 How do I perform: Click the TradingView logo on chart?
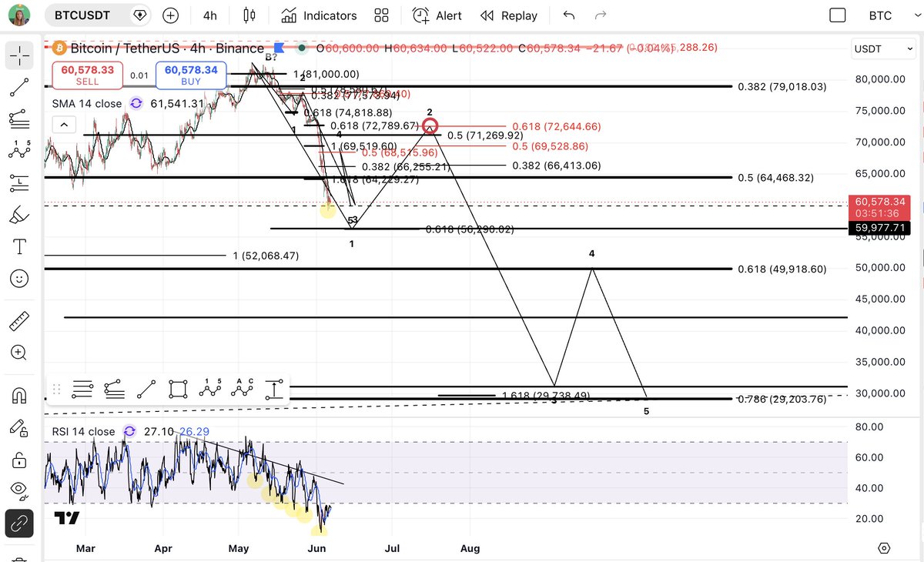67,518
